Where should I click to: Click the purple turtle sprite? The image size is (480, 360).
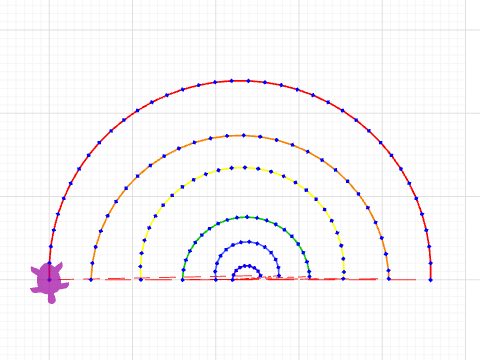coord(49,282)
